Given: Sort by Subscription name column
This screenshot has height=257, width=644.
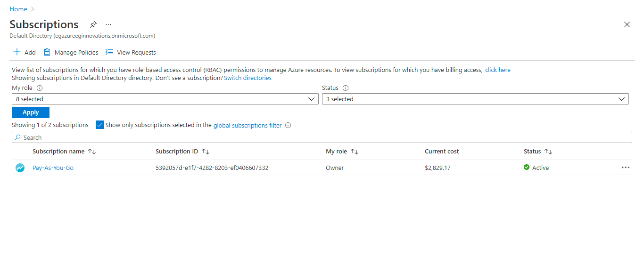Looking at the screenshot, I should pyautogui.click(x=64, y=152).
